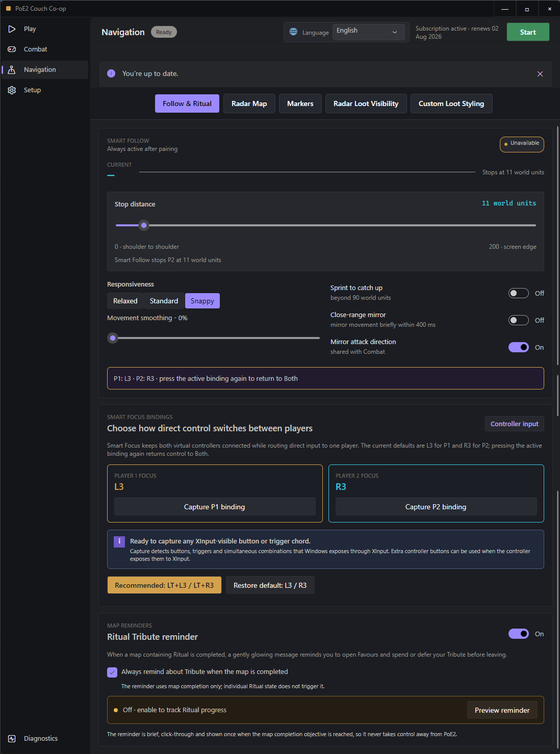This screenshot has width=560, height=754.
Task: Toggle Sprint to catch up switch
Action: tap(518, 293)
